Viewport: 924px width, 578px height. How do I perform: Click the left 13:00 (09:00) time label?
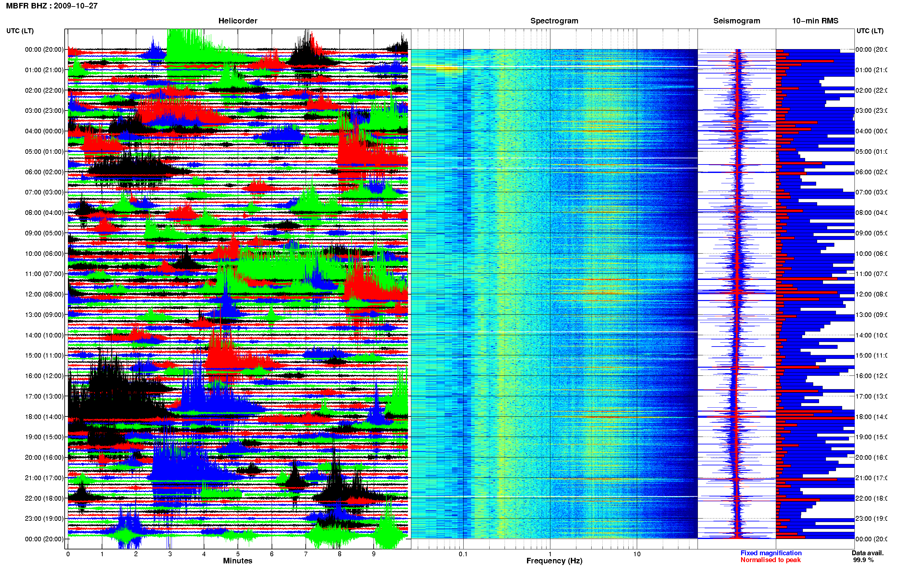point(44,315)
